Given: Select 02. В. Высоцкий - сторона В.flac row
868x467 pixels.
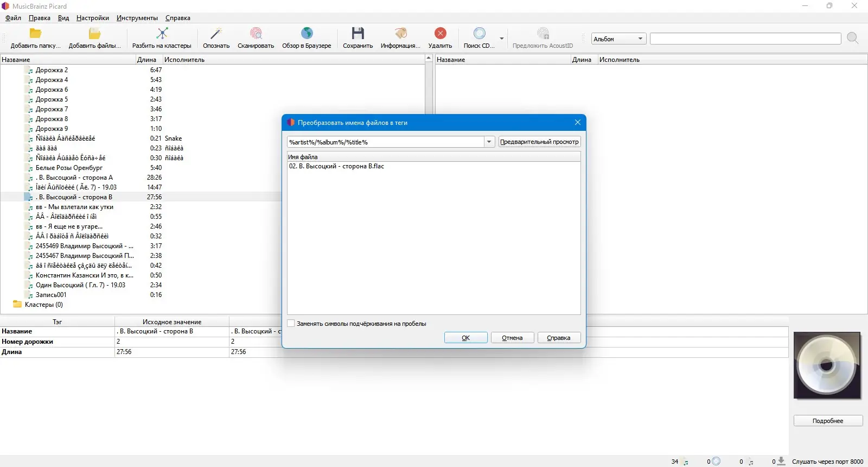Looking at the screenshot, I should 433,166.
